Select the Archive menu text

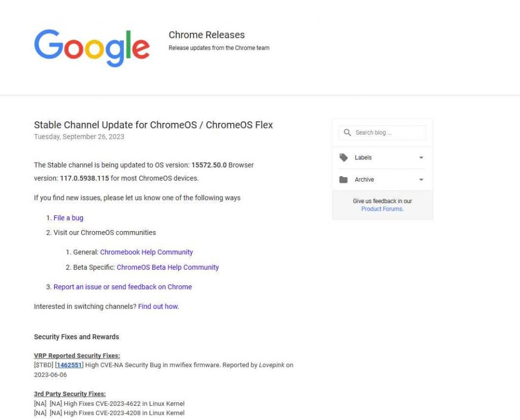tap(364, 180)
